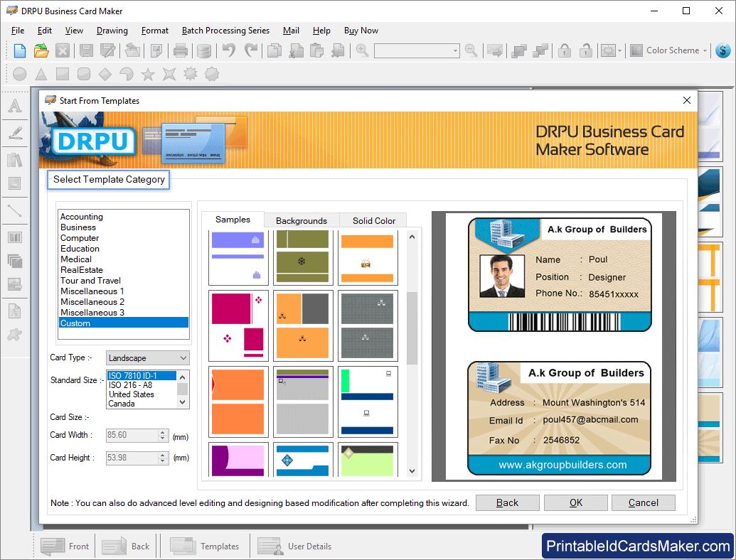Click samples panel scroll-down arrow
This screenshot has height=560, width=736.
tap(412, 471)
